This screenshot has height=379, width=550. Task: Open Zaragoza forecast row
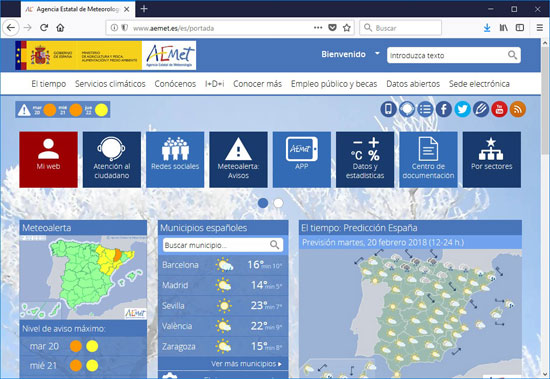(223, 346)
